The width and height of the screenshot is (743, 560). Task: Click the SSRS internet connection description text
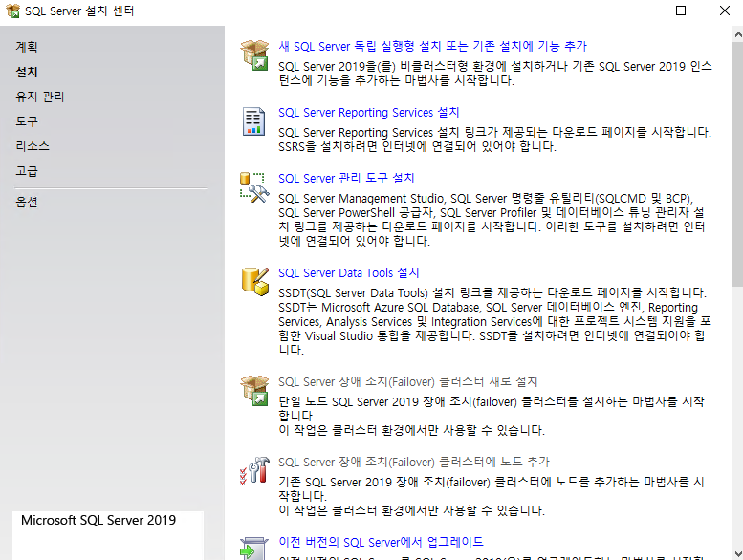coord(418,147)
